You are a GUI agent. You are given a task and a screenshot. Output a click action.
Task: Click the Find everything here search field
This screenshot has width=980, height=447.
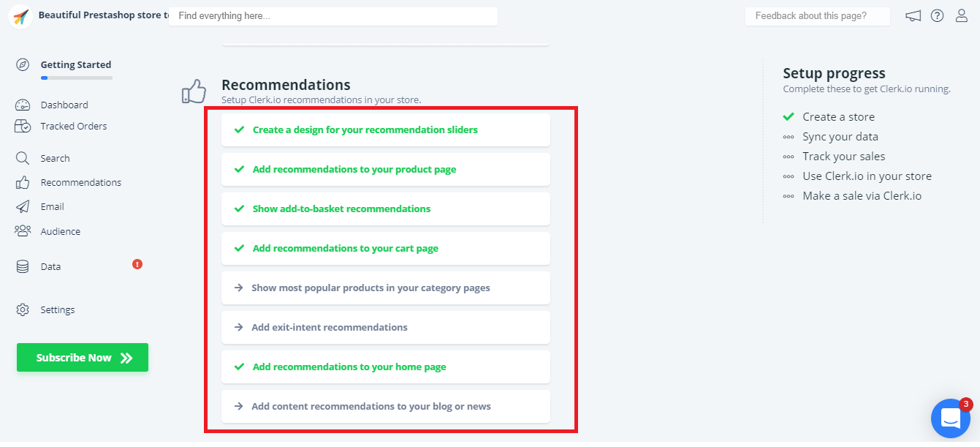(x=333, y=16)
